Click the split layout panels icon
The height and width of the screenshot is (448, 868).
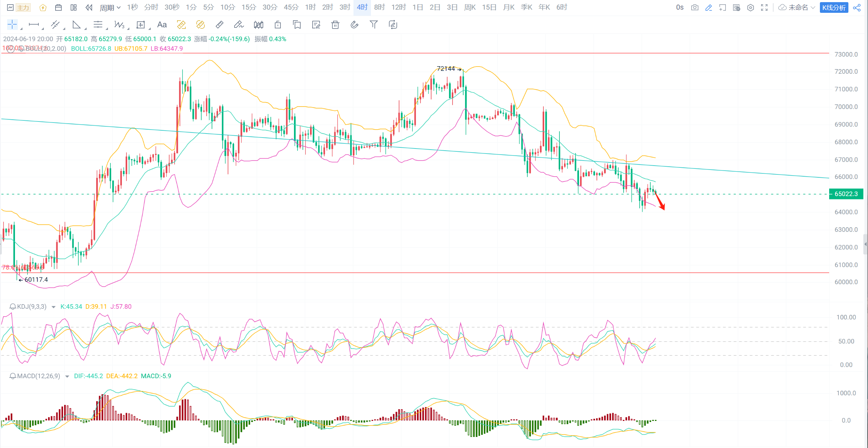(74, 7)
